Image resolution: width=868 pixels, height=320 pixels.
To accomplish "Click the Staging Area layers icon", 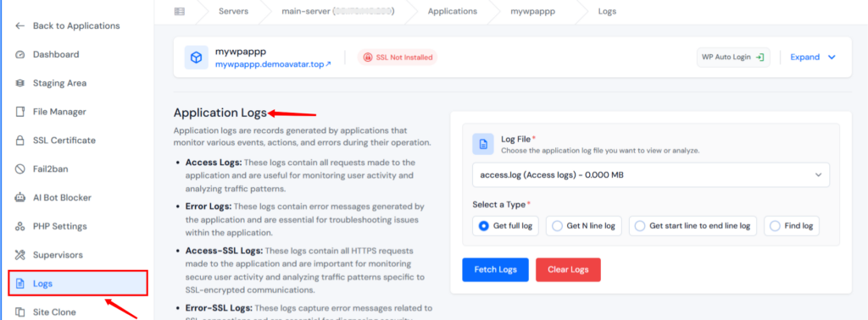I will [x=20, y=84].
